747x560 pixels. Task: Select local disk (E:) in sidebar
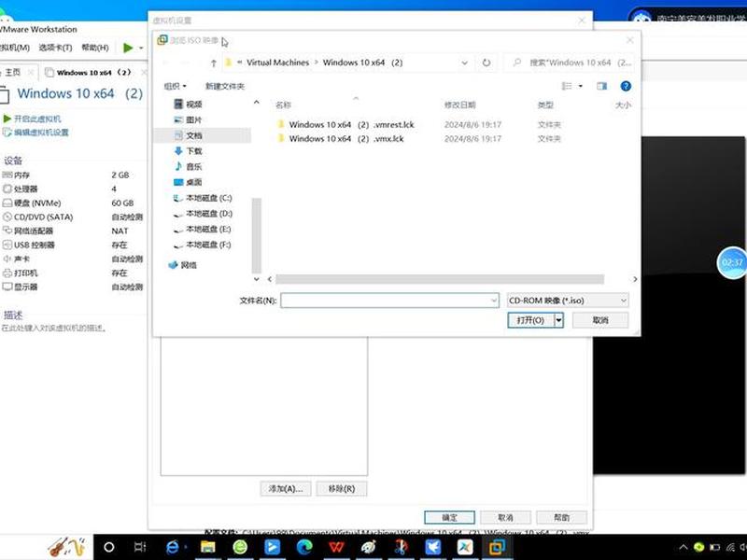(x=203, y=229)
